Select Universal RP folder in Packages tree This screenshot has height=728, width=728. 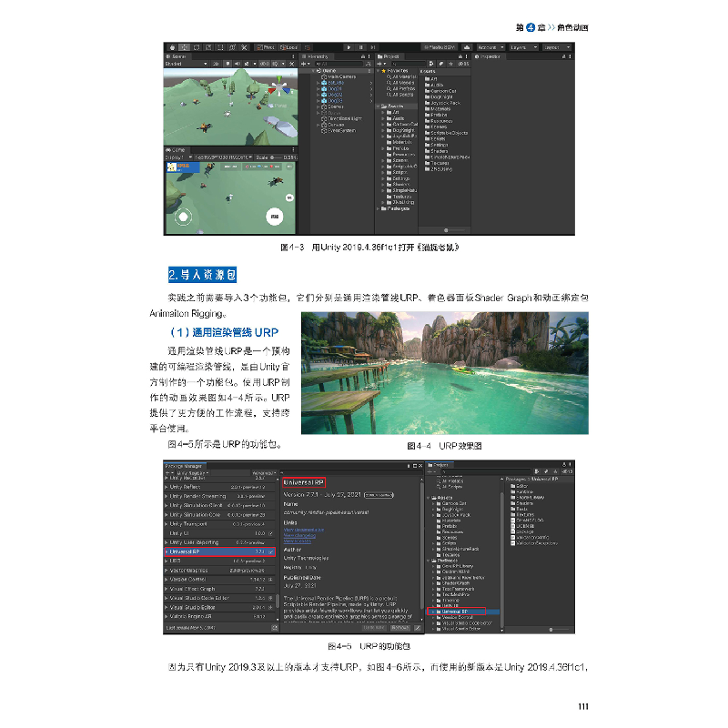pyautogui.click(x=463, y=612)
